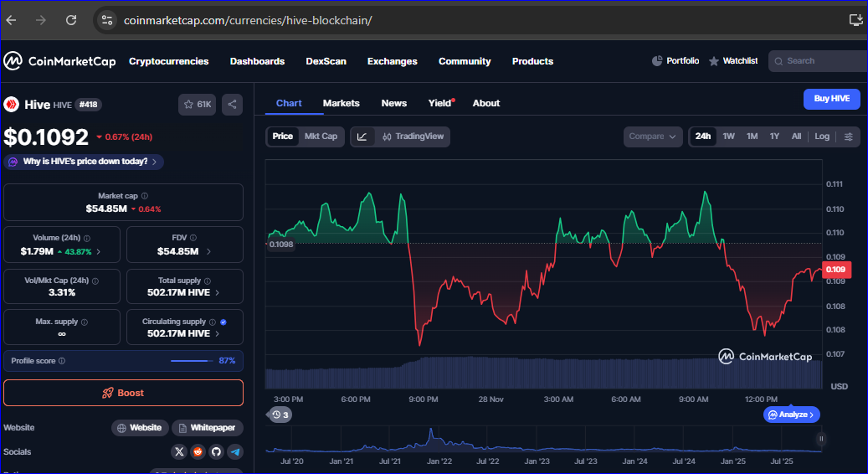Open site information icon in address bar
Screen dimensions: 868x474
pos(107,20)
